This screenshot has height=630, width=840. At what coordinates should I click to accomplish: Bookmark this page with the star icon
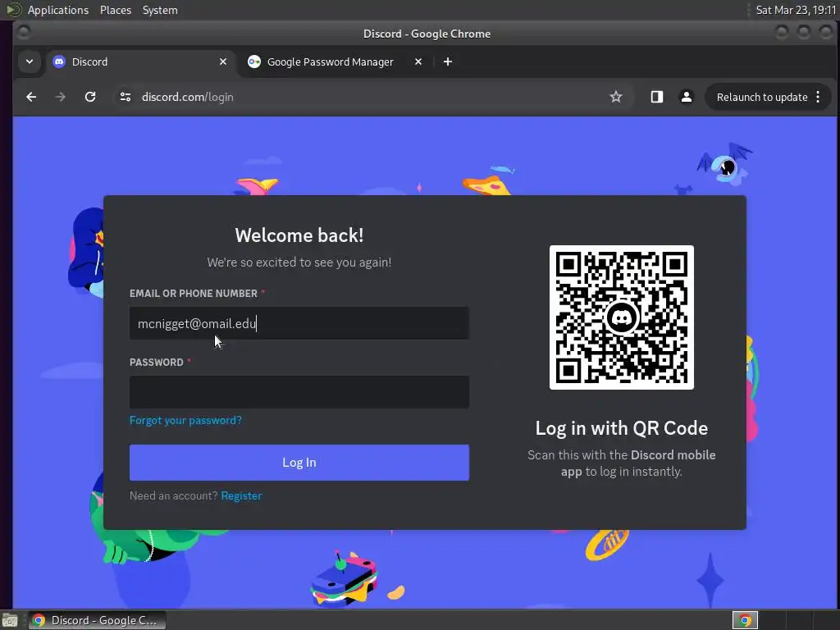(x=616, y=97)
